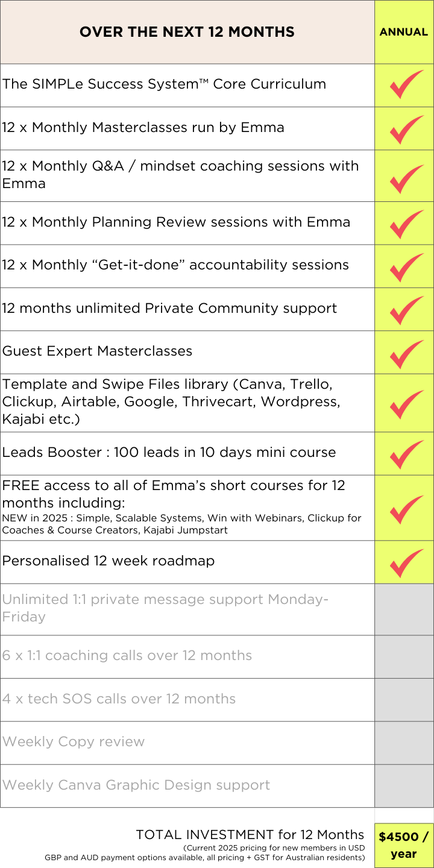Click the Weekly Canva Graphic Design support text
The height and width of the screenshot is (868, 434).
[x=136, y=785]
